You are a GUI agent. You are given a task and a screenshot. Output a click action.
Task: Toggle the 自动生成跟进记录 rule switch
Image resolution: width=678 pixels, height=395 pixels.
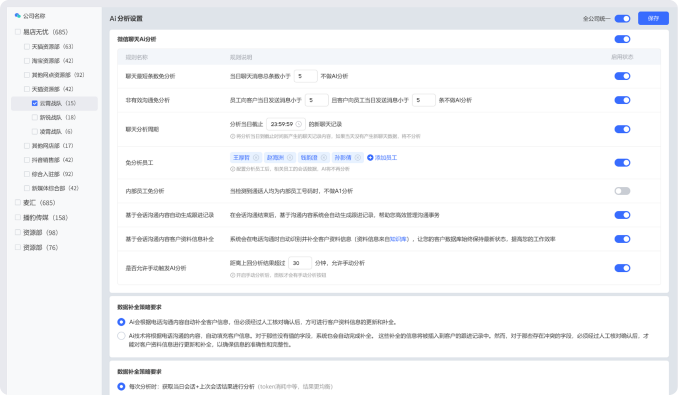pyautogui.click(x=622, y=215)
